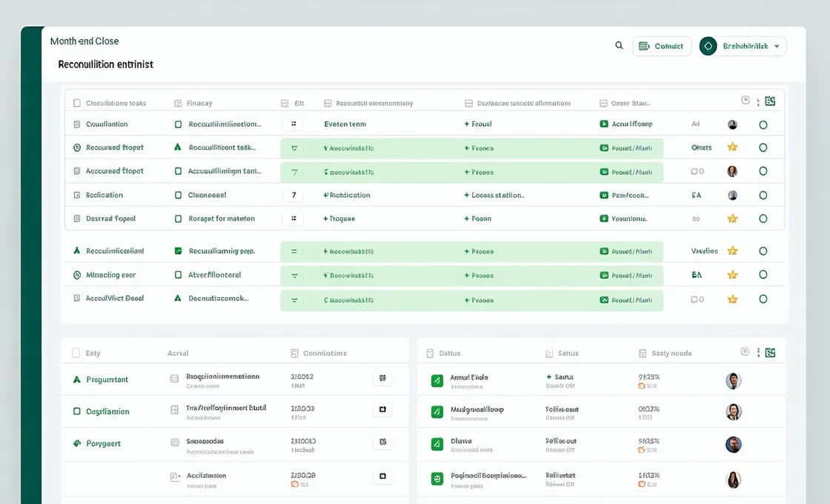Open the Conuict button in header

click(662, 46)
